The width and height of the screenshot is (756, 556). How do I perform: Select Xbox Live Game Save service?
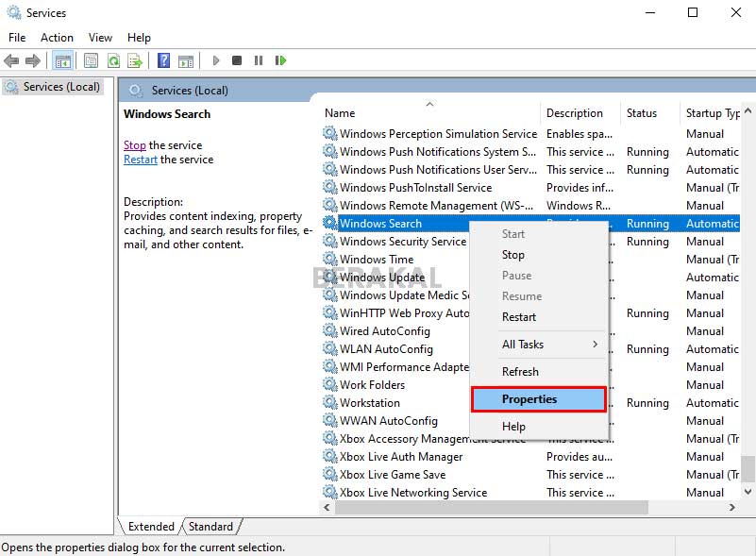coord(530,475)
